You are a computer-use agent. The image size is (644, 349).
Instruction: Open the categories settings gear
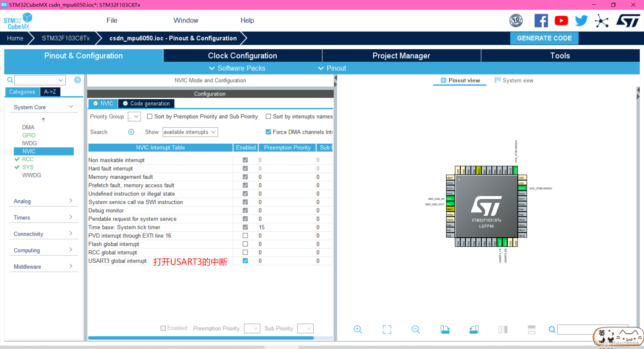point(77,80)
